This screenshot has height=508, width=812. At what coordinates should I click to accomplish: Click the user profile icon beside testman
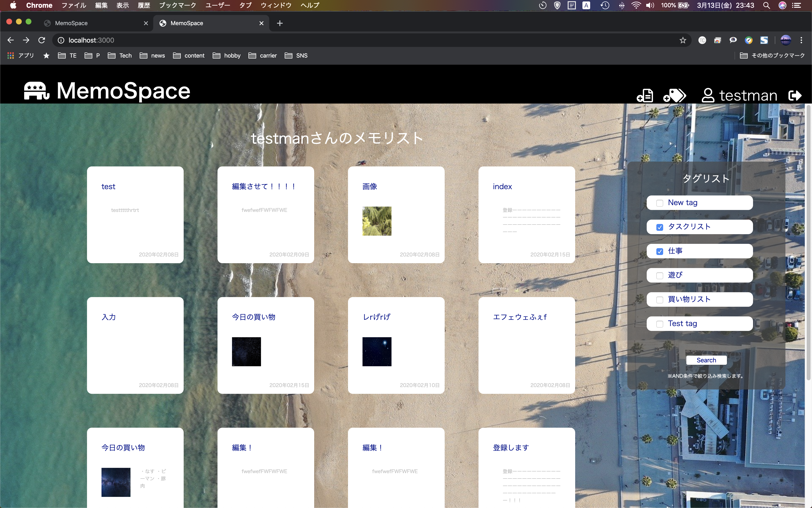click(708, 95)
